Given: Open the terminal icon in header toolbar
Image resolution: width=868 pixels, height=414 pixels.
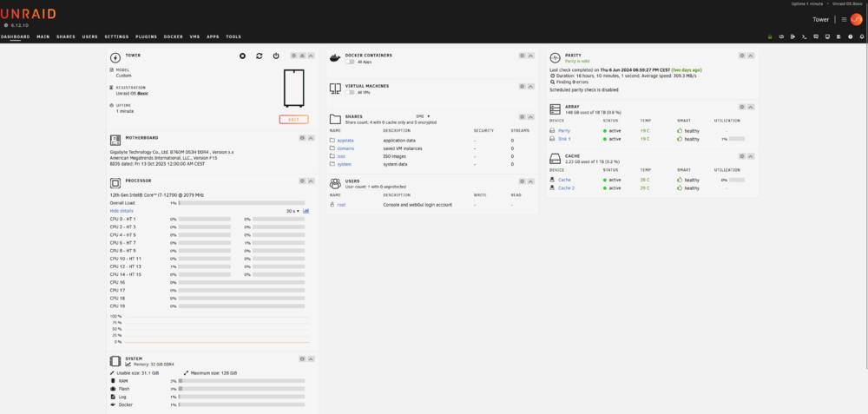Looking at the screenshot, I should 804,37.
